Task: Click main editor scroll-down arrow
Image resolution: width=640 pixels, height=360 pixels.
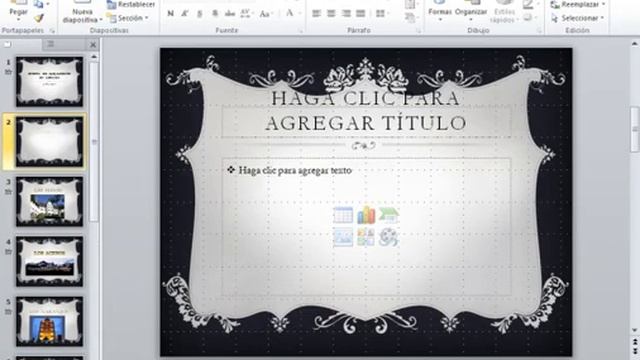Action: coord(635,330)
